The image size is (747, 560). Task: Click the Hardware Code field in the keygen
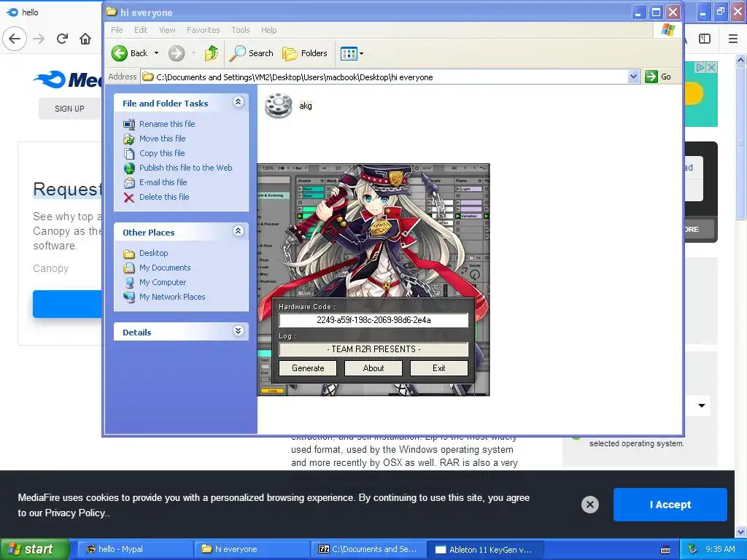(x=373, y=320)
